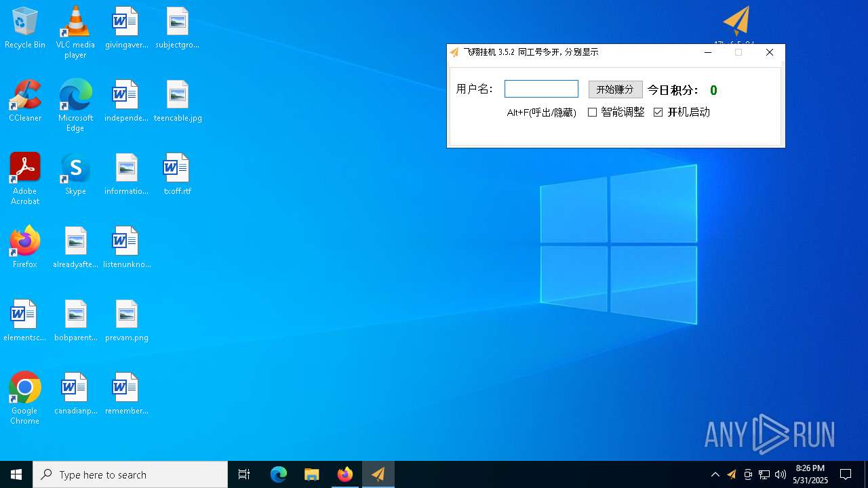Screen dimensions: 868x488
Task: Select VLC media player shortcut
Action: tap(75, 33)
